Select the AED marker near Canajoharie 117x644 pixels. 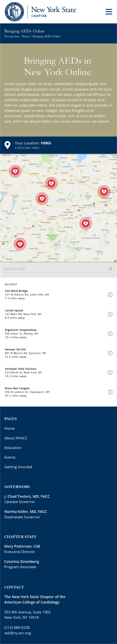coord(51,184)
